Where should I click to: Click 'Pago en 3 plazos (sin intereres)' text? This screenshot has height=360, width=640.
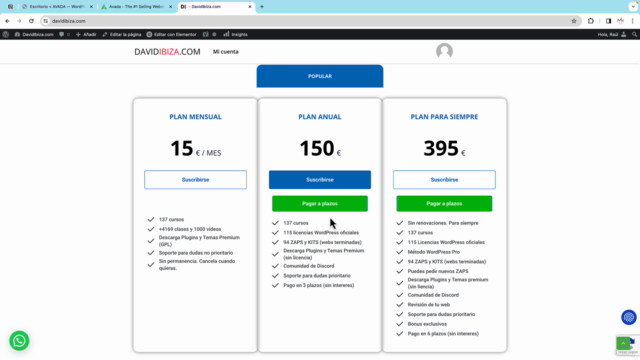[x=319, y=285]
